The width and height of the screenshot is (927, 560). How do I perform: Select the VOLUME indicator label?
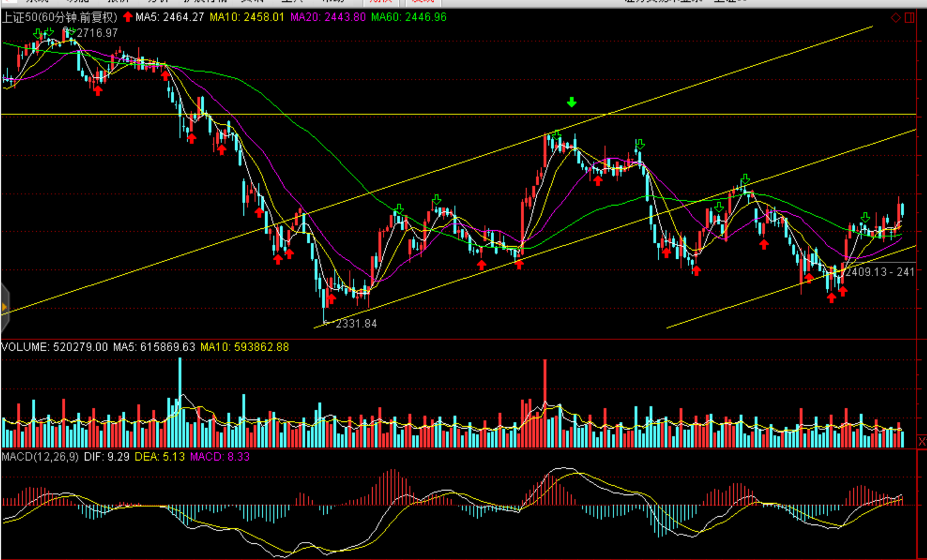tap(25, 347)
